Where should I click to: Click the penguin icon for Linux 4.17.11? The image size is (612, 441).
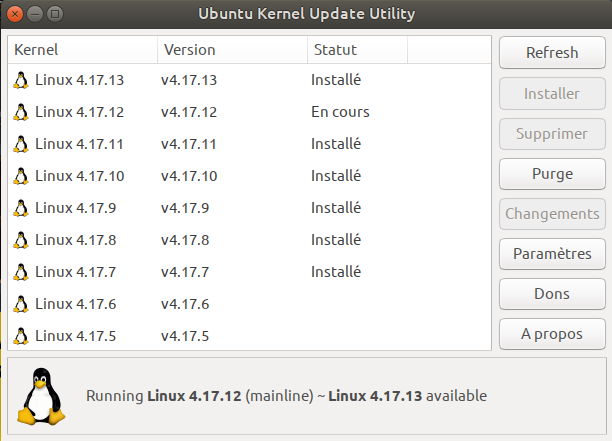coord(21,144)
